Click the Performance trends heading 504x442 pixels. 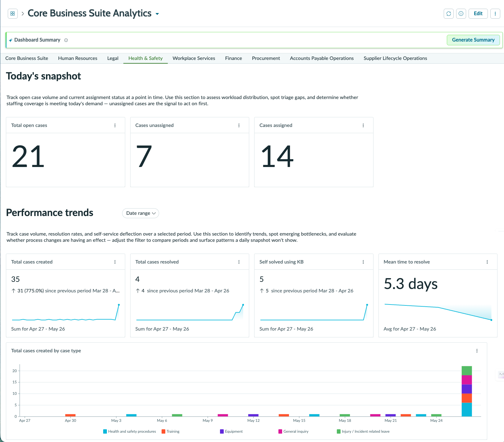point(50,213)
